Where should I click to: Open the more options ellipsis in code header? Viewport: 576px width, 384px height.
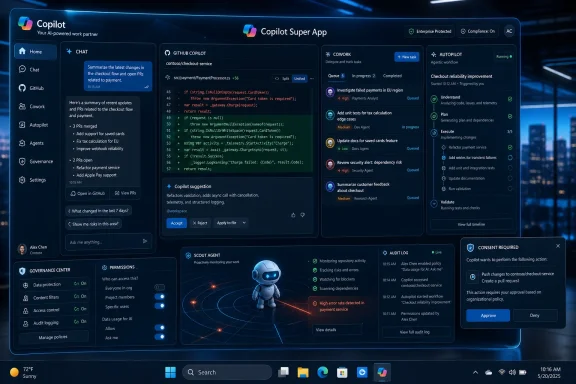tap(312, 78)
